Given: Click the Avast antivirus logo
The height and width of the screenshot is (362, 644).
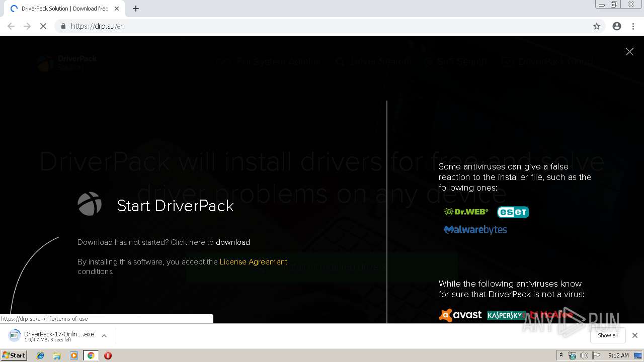Looking at the screenshot, I should pos(460,315).
